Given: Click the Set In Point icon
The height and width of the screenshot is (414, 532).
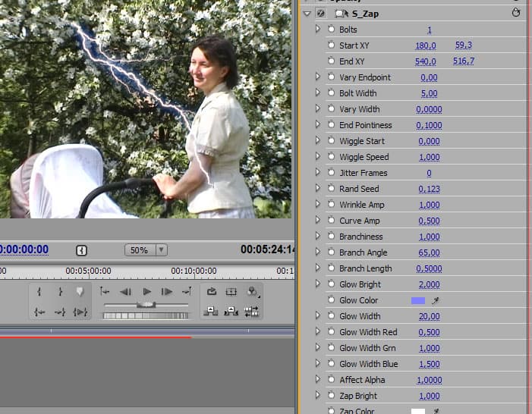Looking at the screenshot, I should (x=39, y=292).
